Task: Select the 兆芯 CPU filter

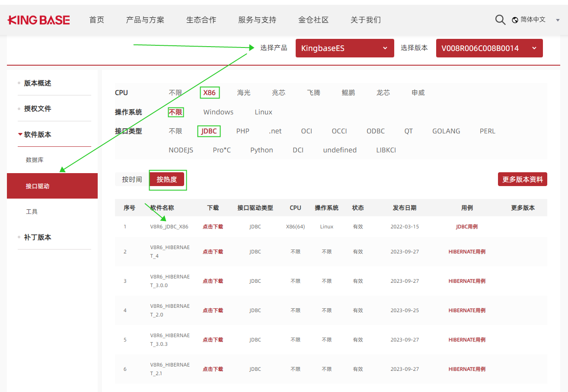Action: [x=279, y=93]
